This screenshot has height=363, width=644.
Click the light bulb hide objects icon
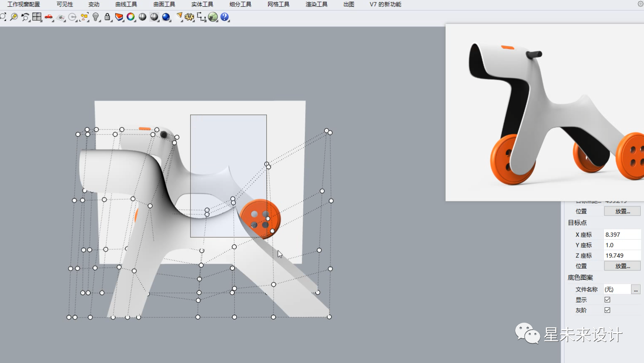[96, 17]
